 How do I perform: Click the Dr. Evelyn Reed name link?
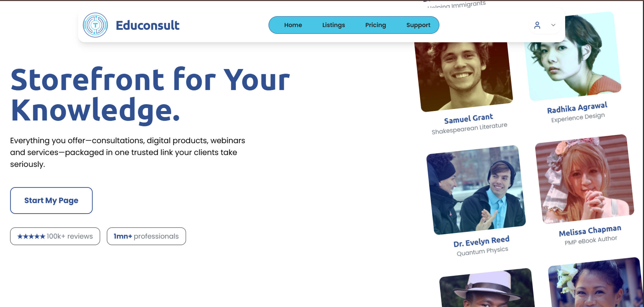481,241
